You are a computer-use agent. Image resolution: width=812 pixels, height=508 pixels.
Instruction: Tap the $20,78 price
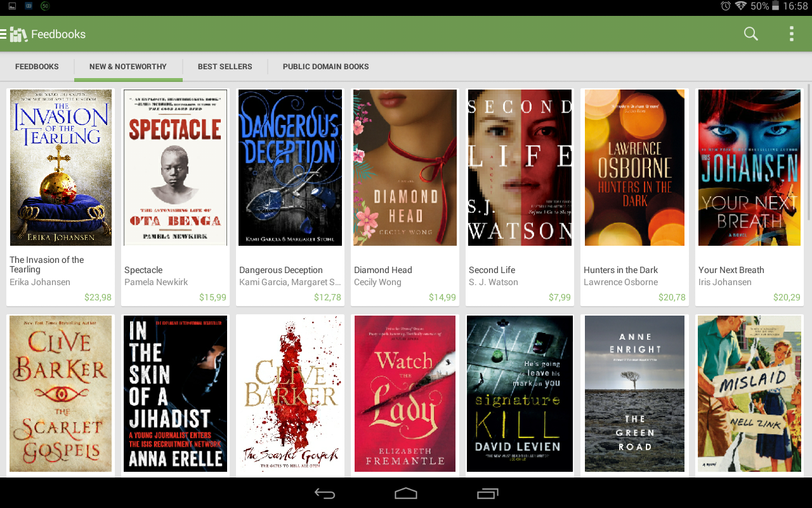click(672, 297)
